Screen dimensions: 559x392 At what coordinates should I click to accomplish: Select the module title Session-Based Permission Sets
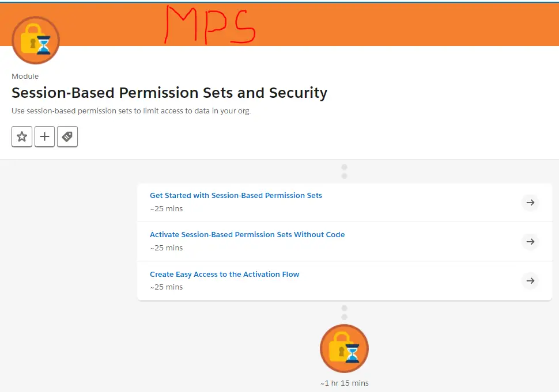(x=169, y=93)
